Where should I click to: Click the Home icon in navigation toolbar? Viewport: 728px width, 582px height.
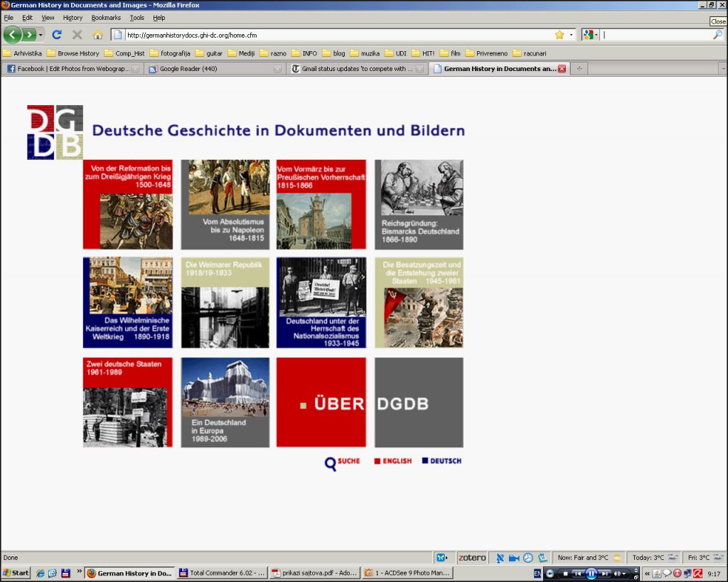[97, 34]
